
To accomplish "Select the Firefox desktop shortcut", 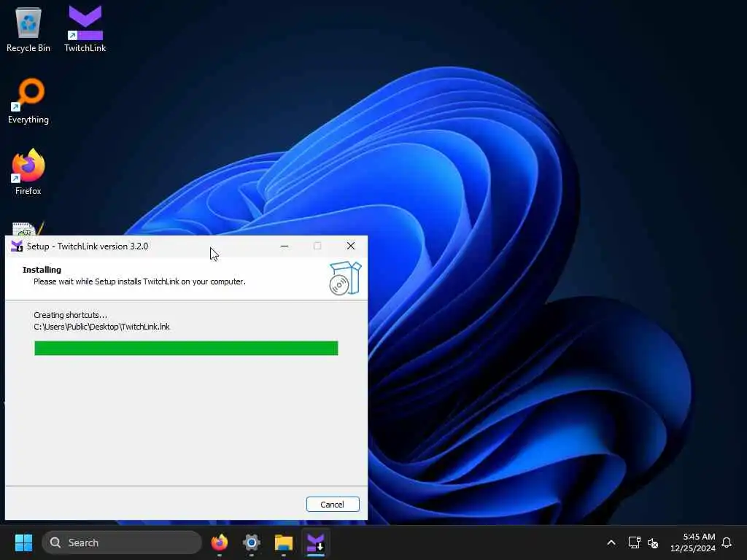I will [28, 171].
